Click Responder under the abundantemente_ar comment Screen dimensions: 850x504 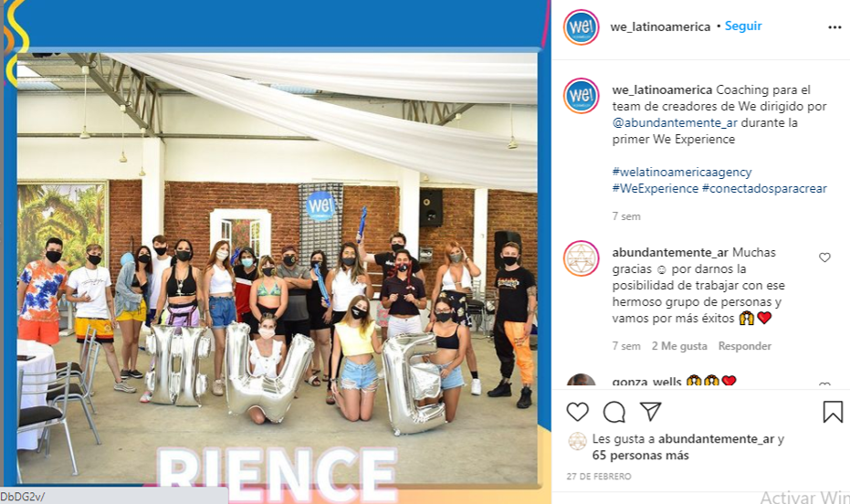(744, 346)
